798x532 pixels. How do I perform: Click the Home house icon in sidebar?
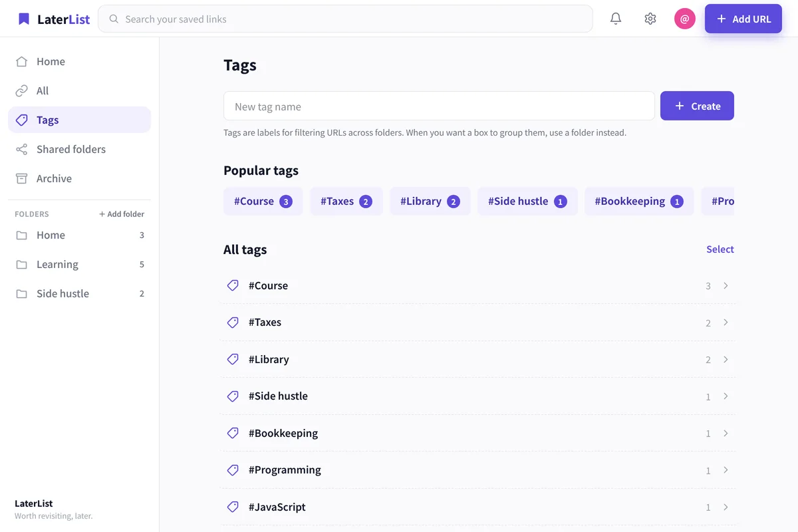[22, 61]
